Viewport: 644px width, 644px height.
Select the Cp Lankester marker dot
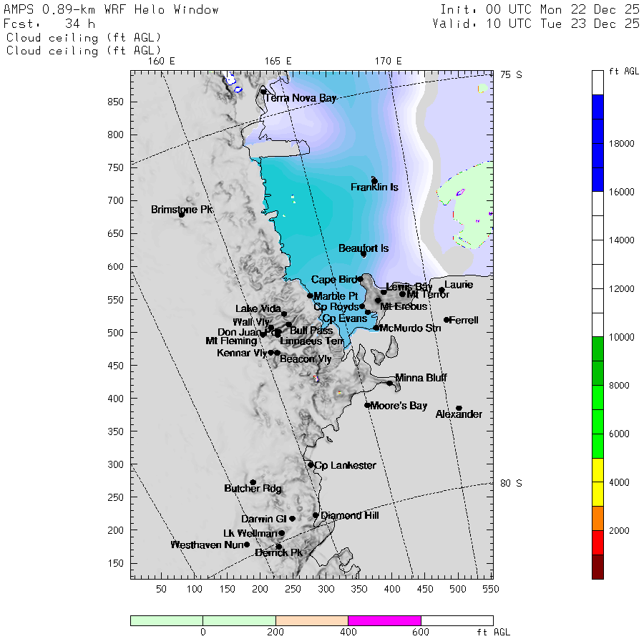(x=311, y=465)
